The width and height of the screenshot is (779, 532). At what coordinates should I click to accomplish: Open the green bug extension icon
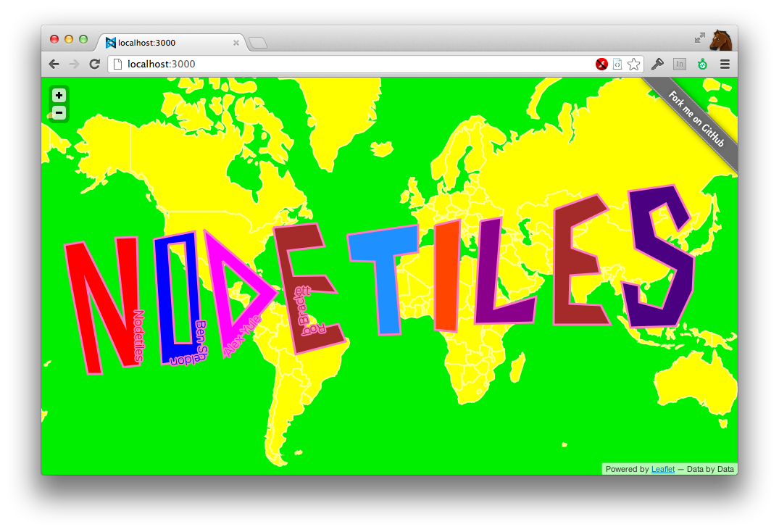point(702,64)
